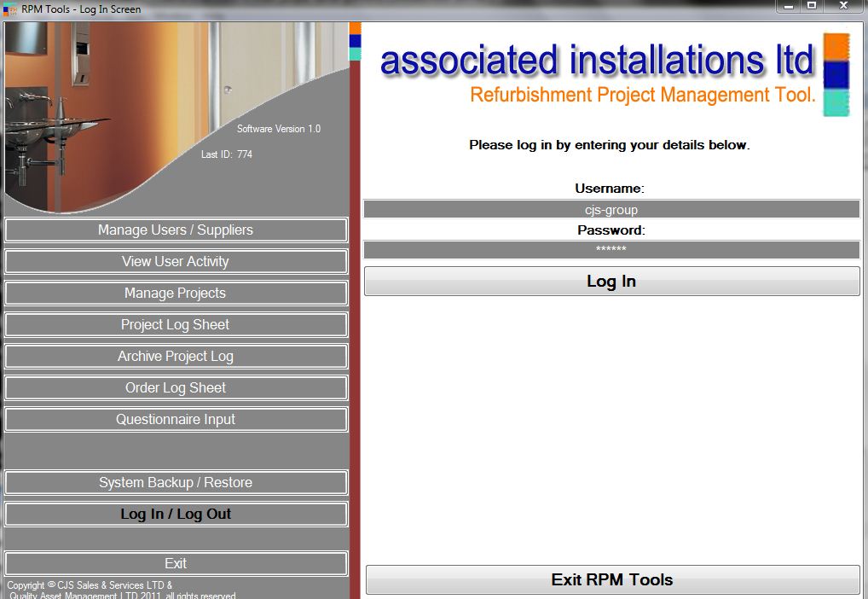Open View User Activity
The image size is (868, 599).
point(176,262)
